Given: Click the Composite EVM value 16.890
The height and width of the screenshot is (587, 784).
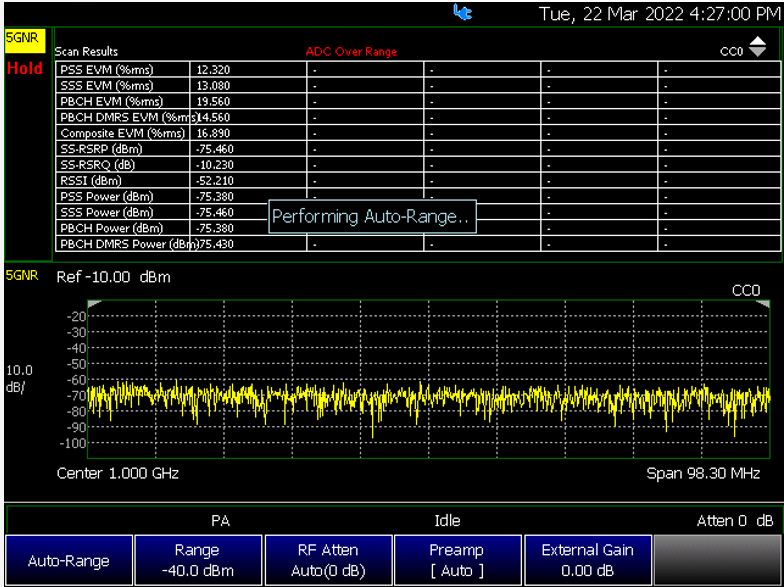Looking at the screenshot, I should tap(214, 134).
